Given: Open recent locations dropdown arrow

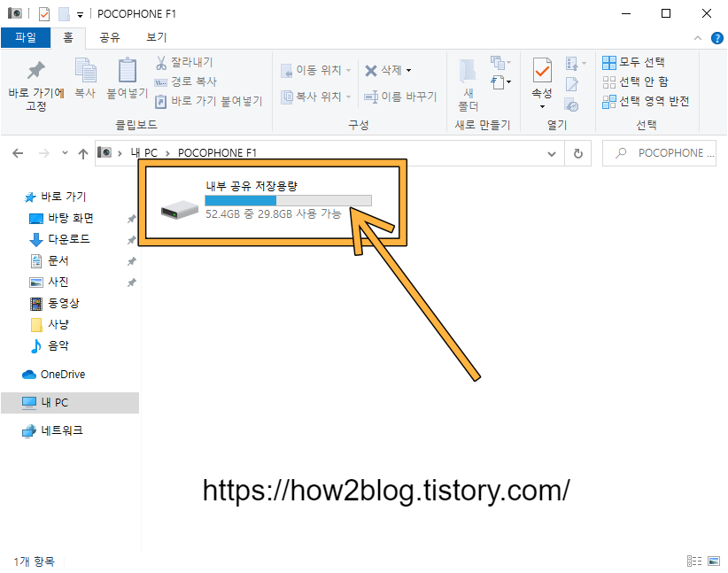Looking at the screenshot, I should tap(65, 152).
